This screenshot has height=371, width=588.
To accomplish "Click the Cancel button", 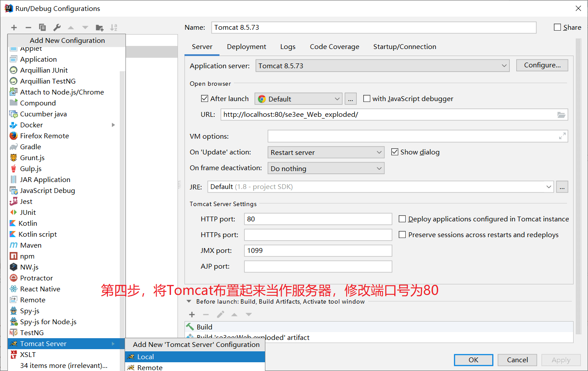I will 517,360.
